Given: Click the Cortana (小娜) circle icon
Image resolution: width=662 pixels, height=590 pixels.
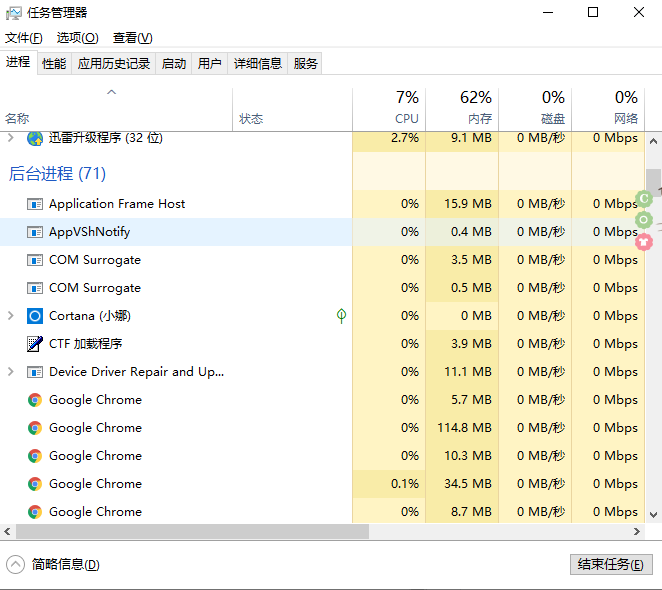Looking at the screenshot, I should coord(35,316).
